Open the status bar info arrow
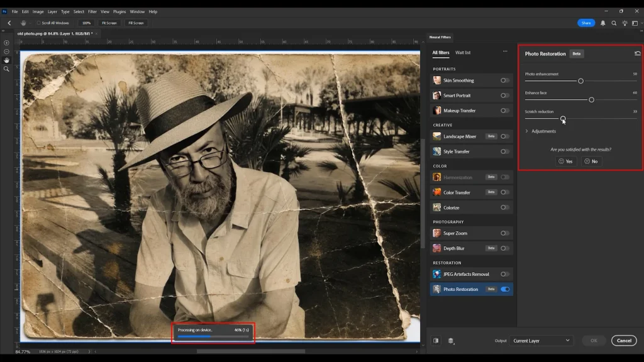This screenshot has height=362, width=644. [x=89, y=351]
